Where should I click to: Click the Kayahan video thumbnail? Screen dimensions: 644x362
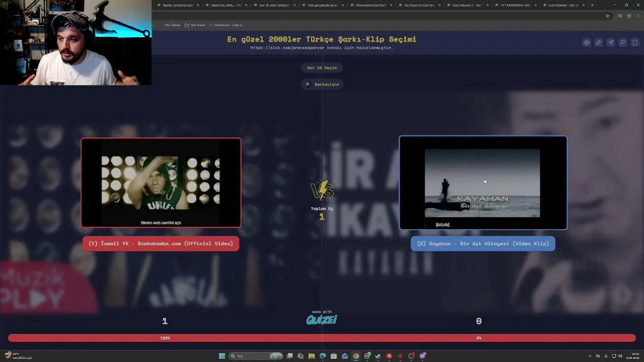pos(483,183)
